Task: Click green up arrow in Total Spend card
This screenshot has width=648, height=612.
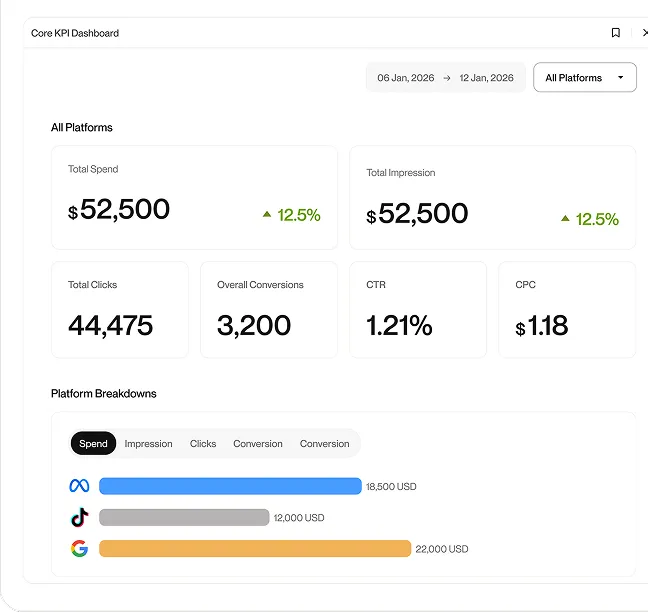Action: 267,214
